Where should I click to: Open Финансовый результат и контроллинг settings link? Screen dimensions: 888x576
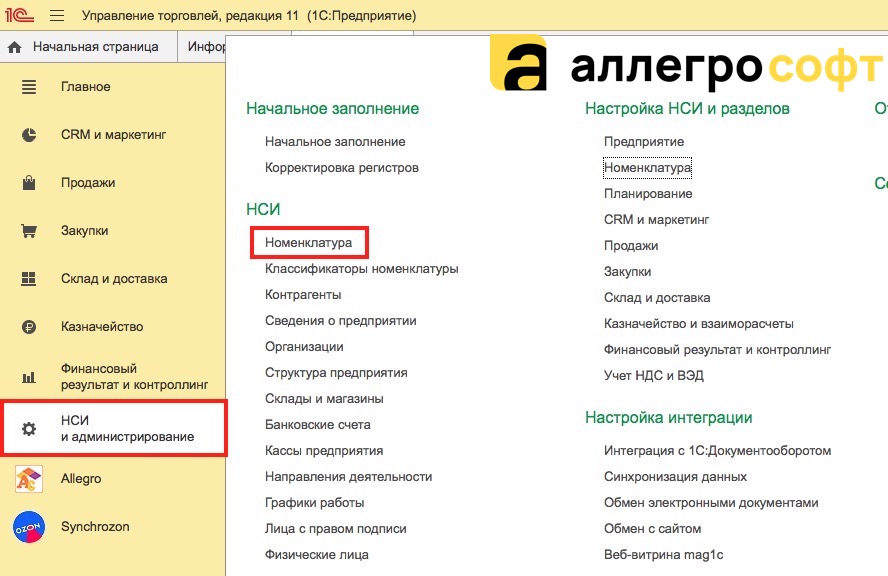point(718,350)
